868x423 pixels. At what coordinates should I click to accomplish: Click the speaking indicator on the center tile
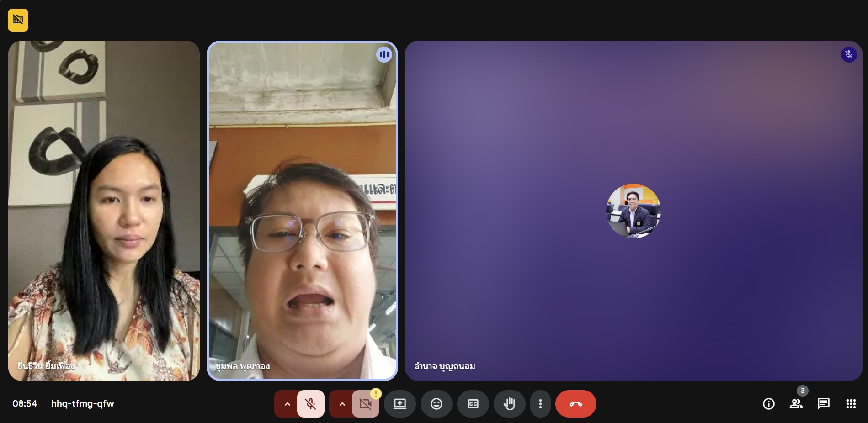coord(384,55)
